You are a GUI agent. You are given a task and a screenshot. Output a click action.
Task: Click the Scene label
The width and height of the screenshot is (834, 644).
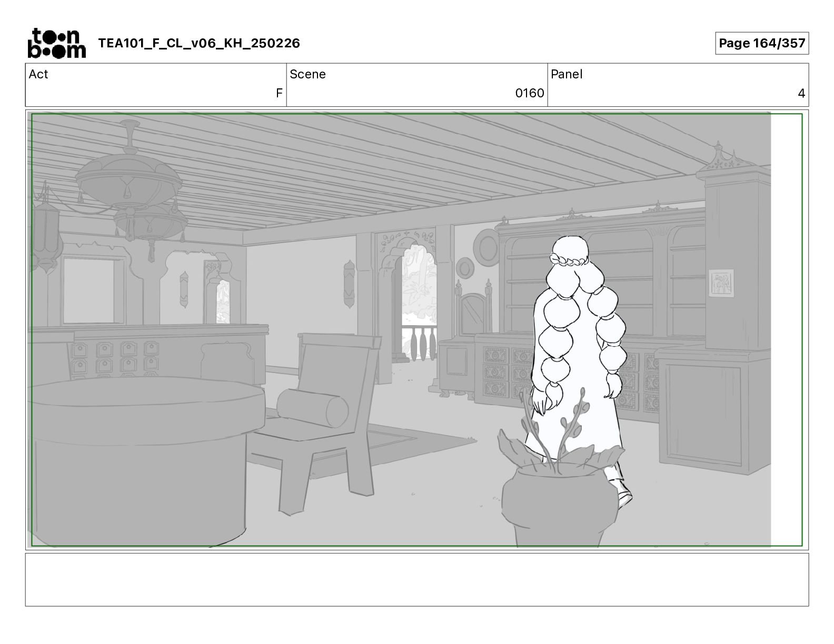pyautogui.click(x=307, y=74)
